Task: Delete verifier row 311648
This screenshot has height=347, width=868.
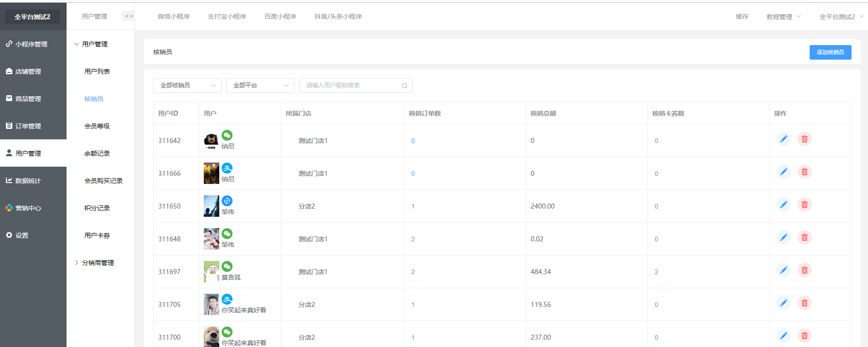Action: pyautogui.click(x=804, y=238)
